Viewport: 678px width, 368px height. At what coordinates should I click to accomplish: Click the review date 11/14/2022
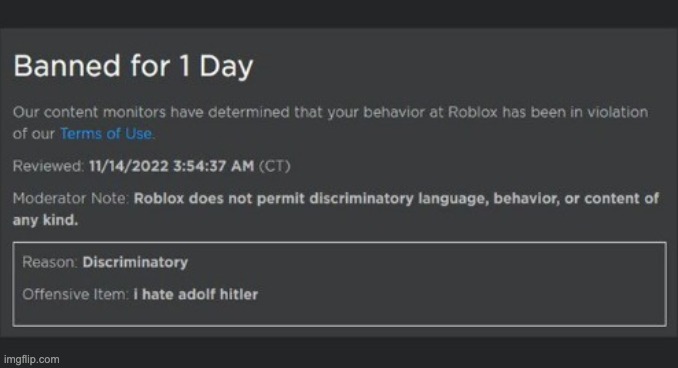(x=128, y=166)
